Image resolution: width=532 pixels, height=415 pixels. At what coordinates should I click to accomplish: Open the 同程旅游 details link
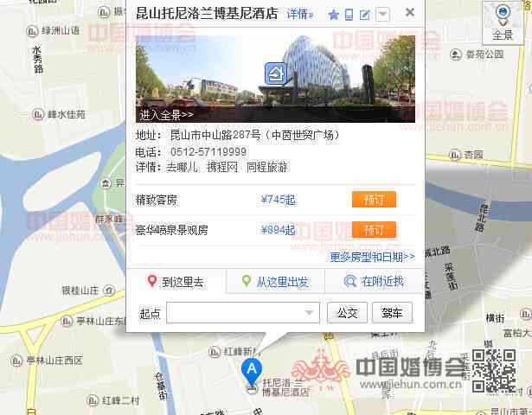click(x=267, y=167)
